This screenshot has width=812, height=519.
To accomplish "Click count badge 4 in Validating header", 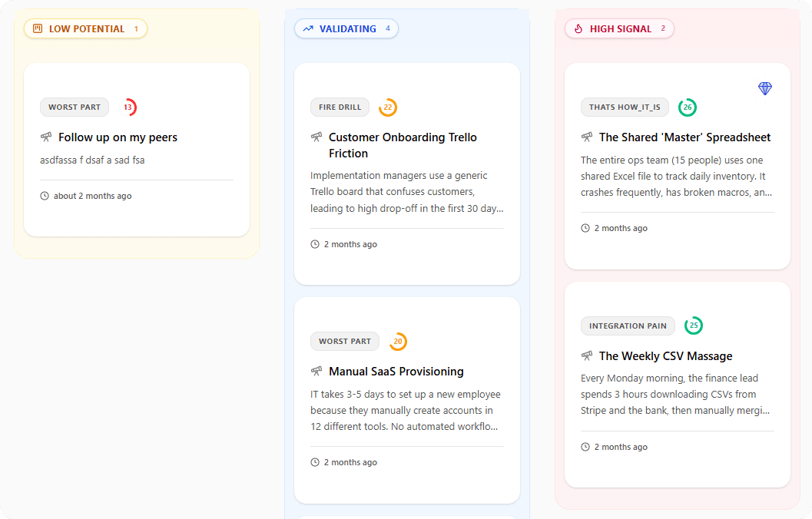I will (x=387, y=28).
